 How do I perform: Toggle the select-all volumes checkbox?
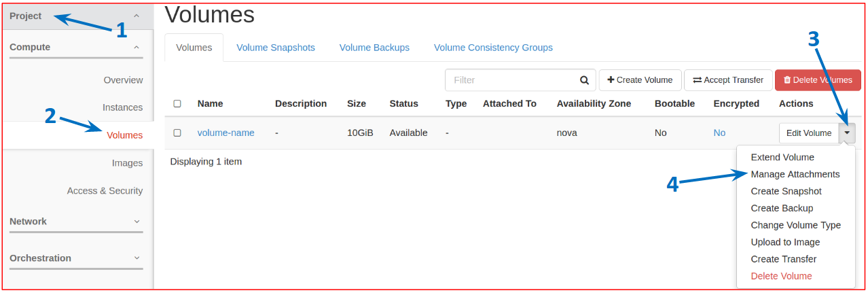pyautogui.click(x=177, y=104)
